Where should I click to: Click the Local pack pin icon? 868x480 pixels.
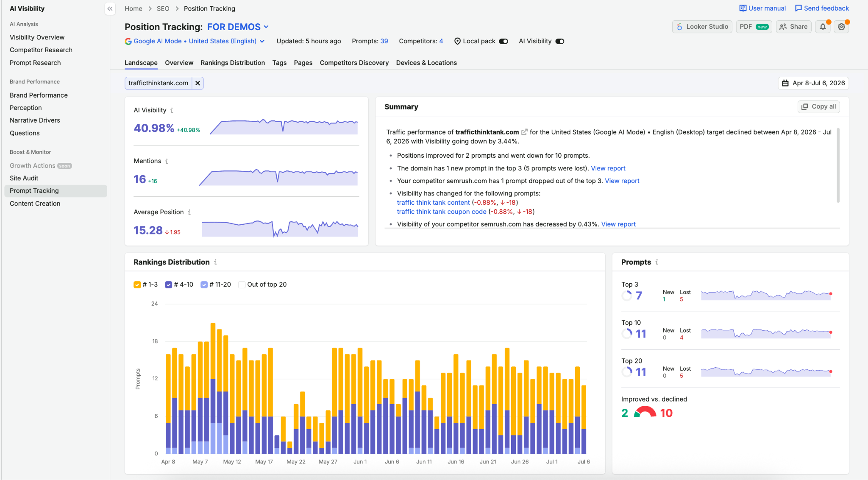click(x=457, y=41)
